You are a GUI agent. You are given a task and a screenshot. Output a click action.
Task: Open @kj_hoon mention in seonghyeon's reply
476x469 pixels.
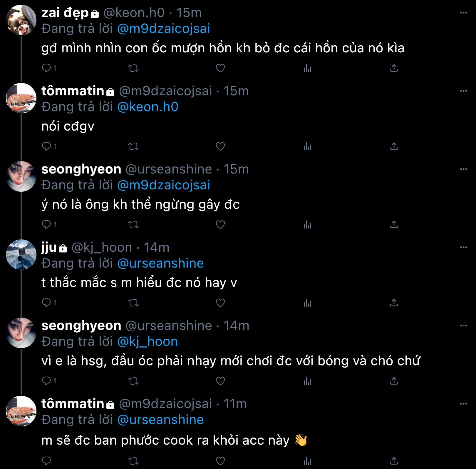pyautogui.click(x=148, y=342)
